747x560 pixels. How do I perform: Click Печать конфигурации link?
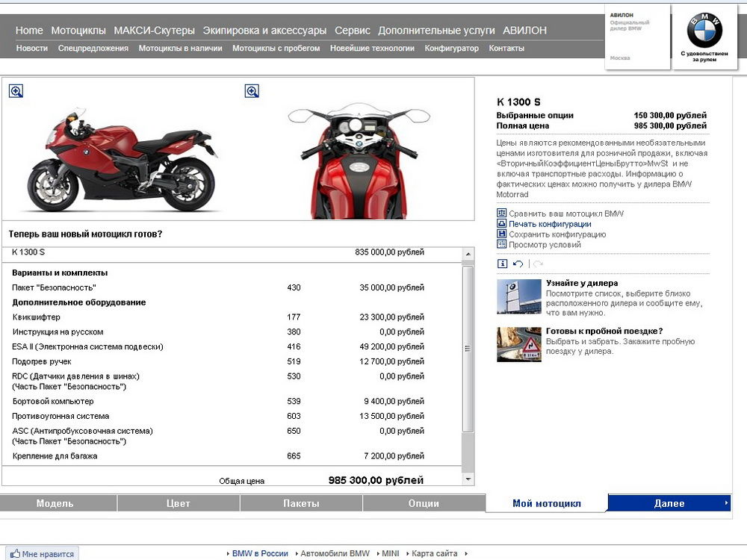(x=550, y=224)
